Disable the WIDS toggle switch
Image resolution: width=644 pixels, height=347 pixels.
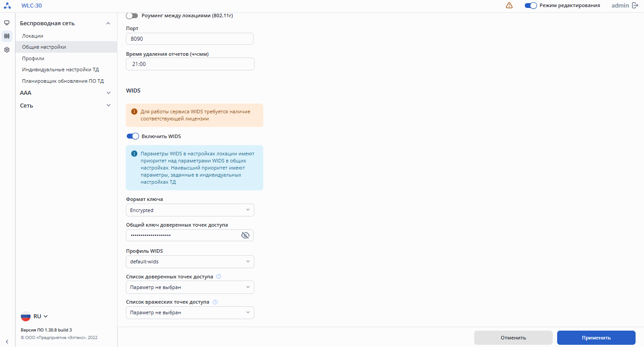click(x=133, y=136)
